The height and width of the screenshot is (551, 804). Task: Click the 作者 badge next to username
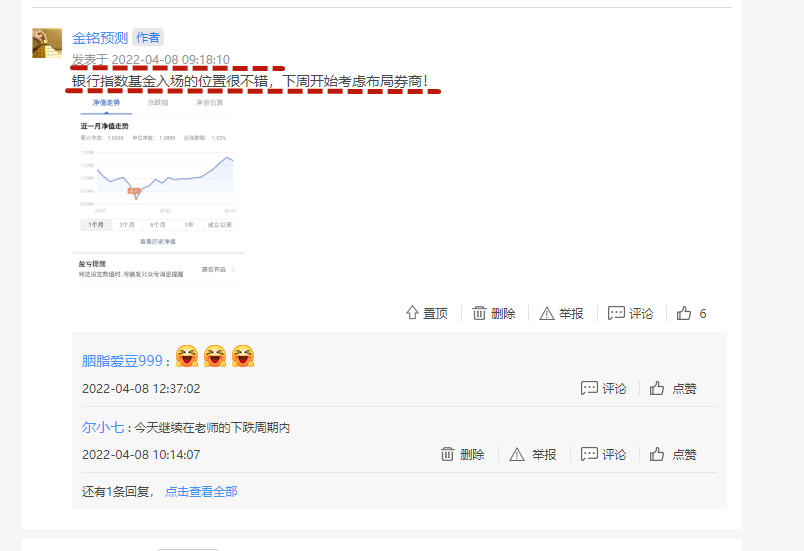[x=148, y=37]
